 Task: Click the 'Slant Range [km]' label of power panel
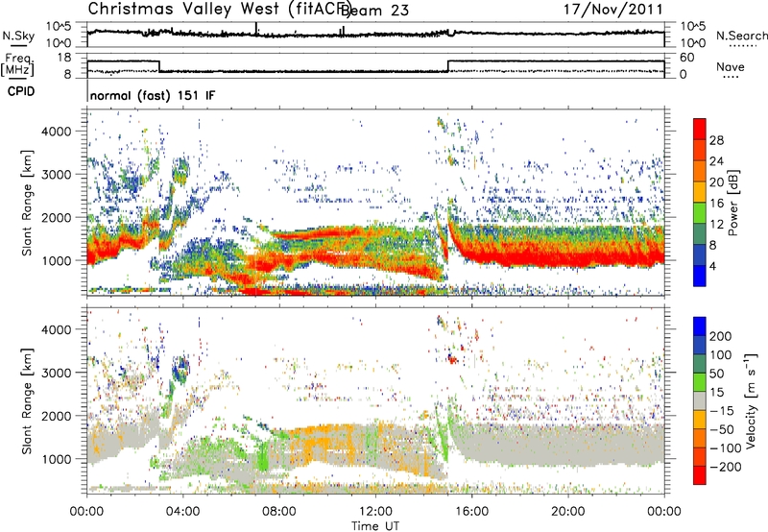(27, 203)
